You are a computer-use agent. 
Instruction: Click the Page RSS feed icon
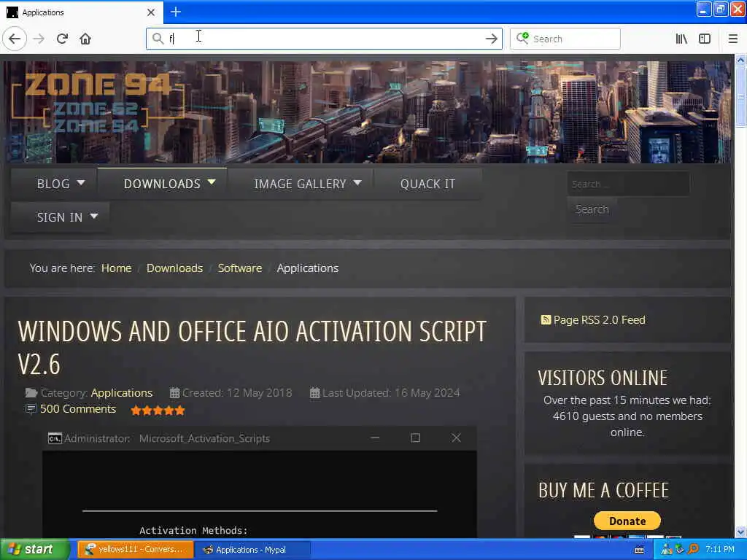click(x=546, y=319)
